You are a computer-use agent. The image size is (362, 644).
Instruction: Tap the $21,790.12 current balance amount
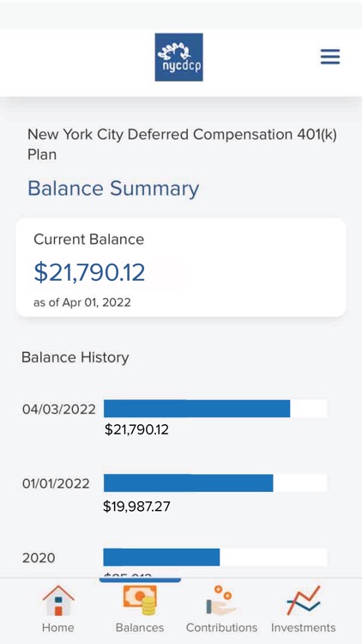[x=89, y=273]
